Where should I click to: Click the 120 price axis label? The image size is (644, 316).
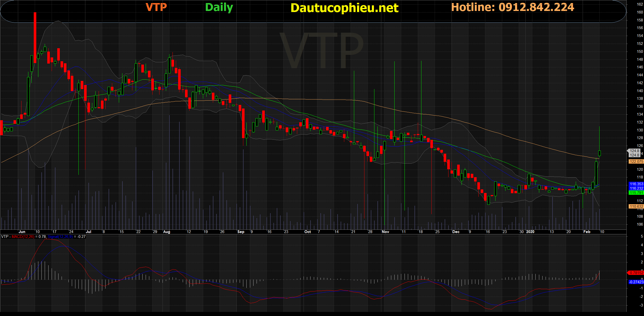point(640,169)
